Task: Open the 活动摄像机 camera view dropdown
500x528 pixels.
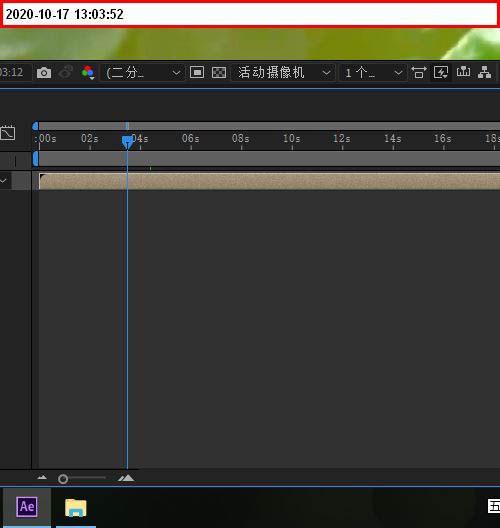Action: (x=283, y=73)
